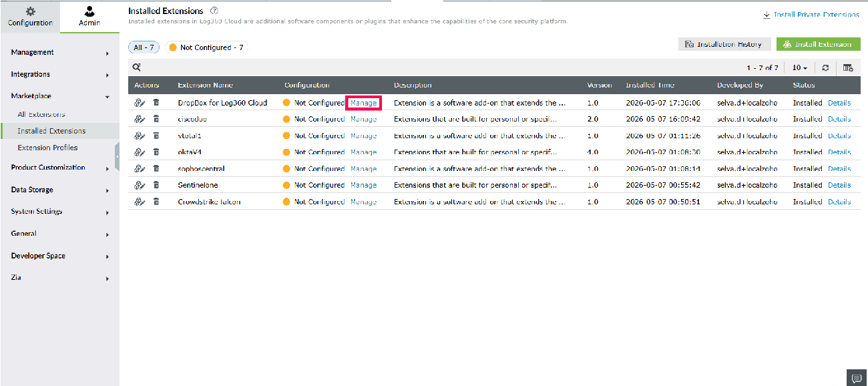Open Installation History
Image resolution: width=868 pixels, height=386 pixels.
click(724, 44)
